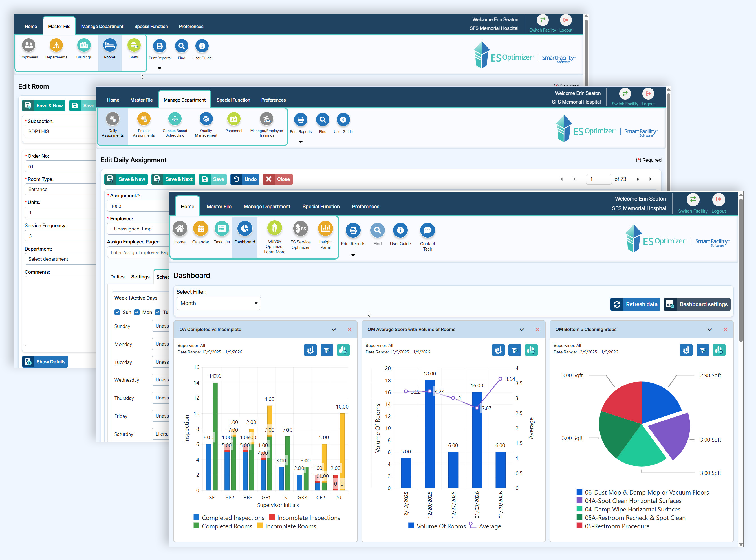This screenshot has height=560, width=756.
Task: Click the Buildings icon in Master File
Action: tap(84, 45)
